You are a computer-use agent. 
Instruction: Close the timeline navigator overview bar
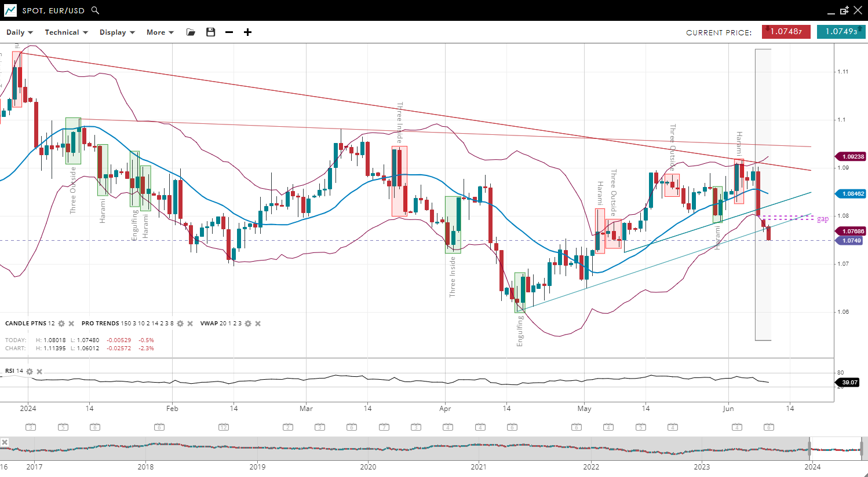(5, 442)
